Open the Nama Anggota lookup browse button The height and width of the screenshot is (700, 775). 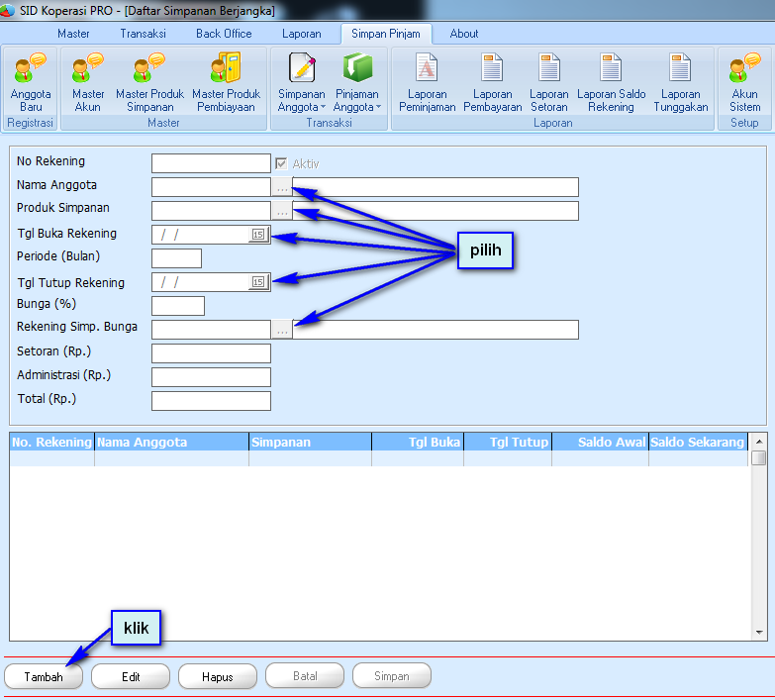coord(282,187)
